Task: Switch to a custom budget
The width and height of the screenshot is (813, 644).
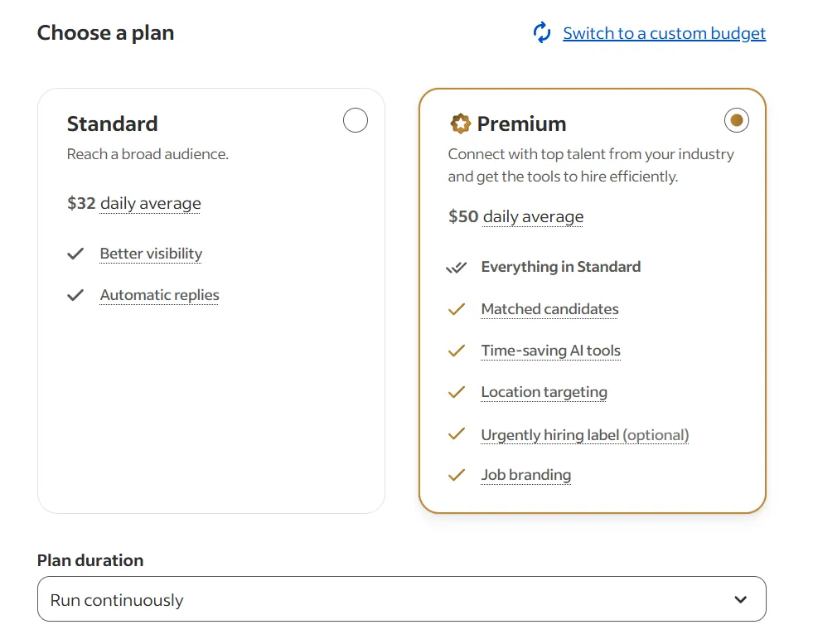Action: point(663,33)
